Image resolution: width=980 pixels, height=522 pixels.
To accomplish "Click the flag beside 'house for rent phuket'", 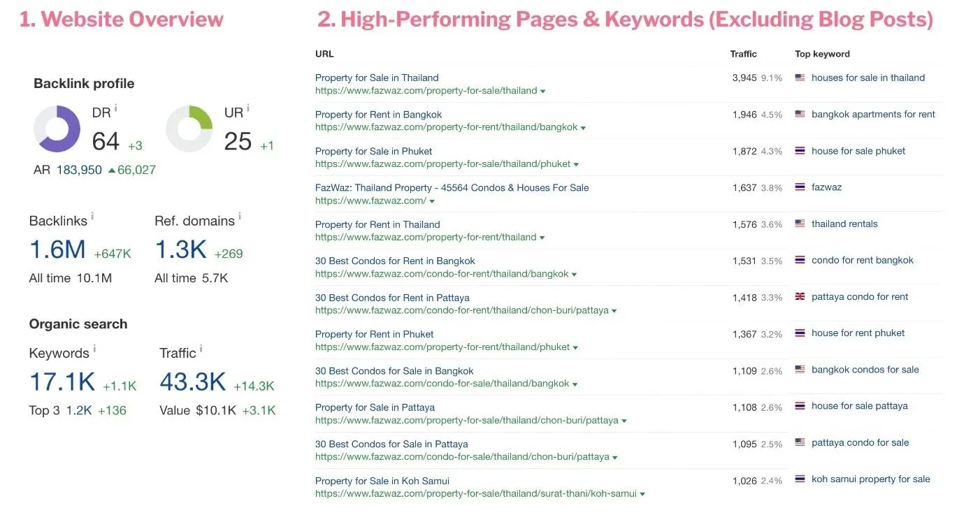I will click(x=800, y=333).
